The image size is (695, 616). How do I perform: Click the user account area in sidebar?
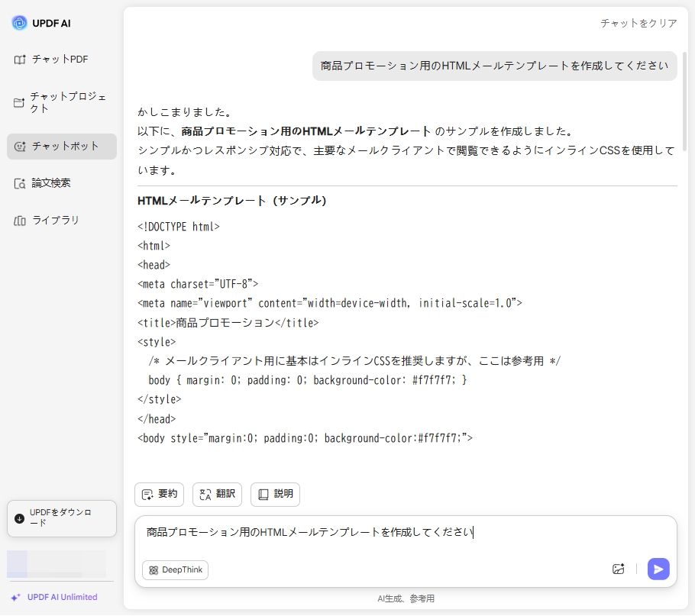57,564
